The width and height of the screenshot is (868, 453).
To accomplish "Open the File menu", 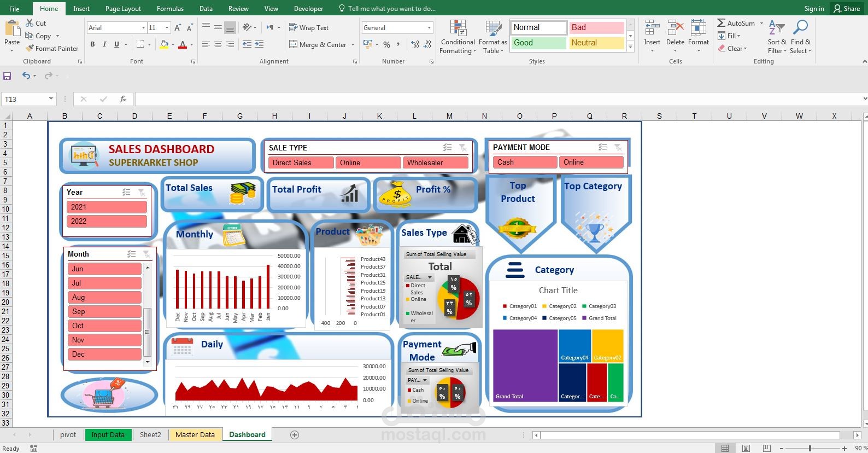I will click(x=14, y=8).
